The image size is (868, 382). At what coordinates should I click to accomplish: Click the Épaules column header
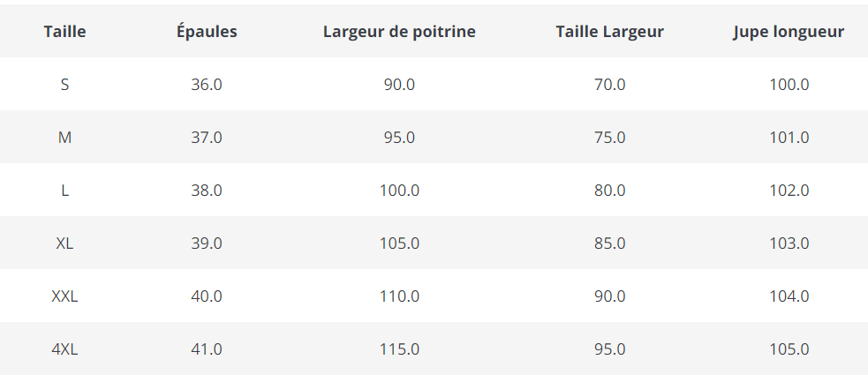[207, 32]
